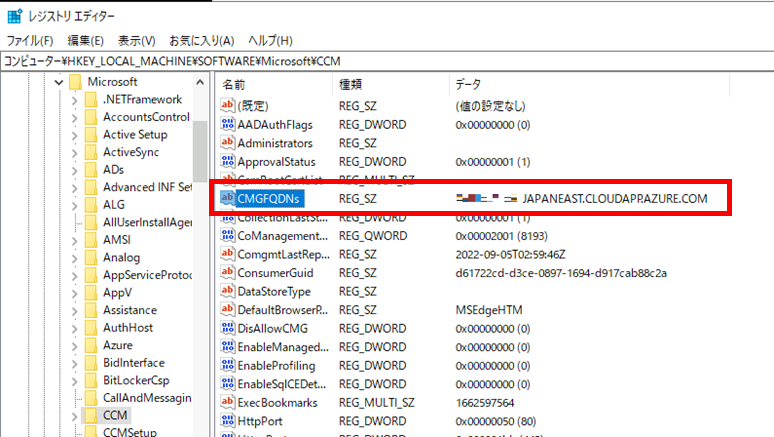This screenshot has width=774, height=437.
Task: Click the JAPANEAST.CLOUDAPP.AZURE.COM data cell
Action: (x=615, y=199)
